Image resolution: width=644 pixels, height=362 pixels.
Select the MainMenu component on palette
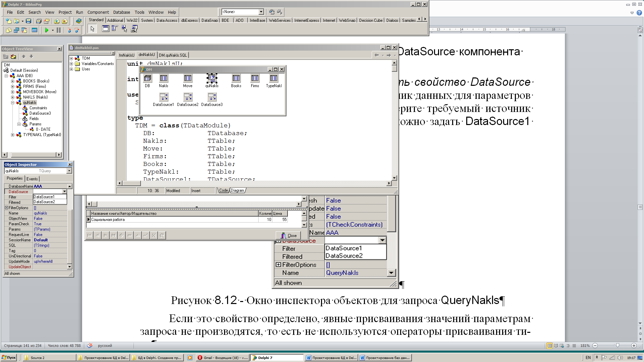(x=115, y=29)
